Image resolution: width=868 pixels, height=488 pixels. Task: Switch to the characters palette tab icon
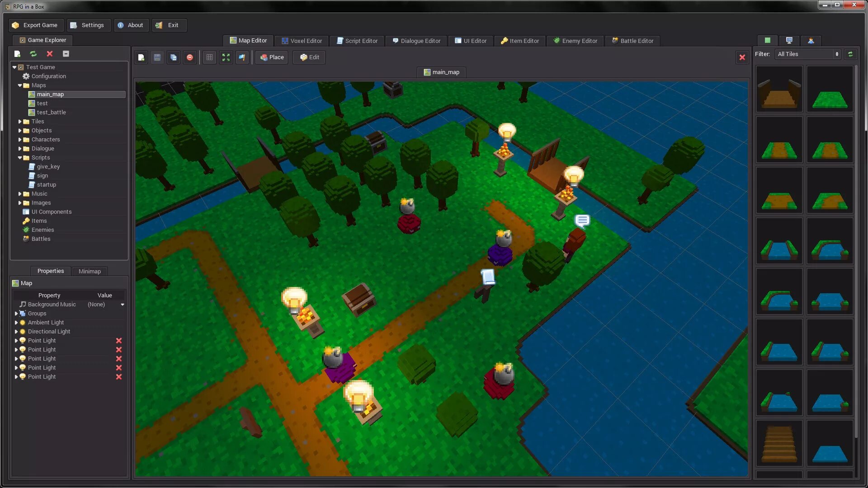pos(811,41)
